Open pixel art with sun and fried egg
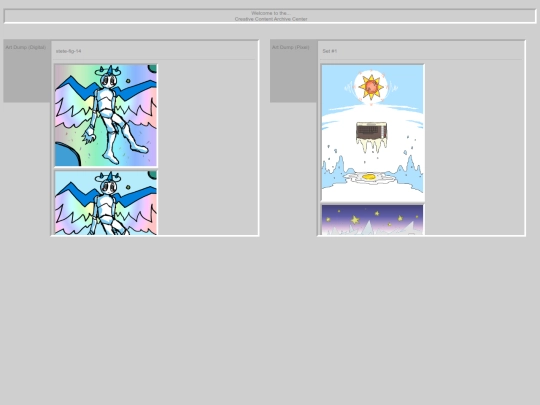The width and height of the screenshot is (540, 405). pos(373,133)
